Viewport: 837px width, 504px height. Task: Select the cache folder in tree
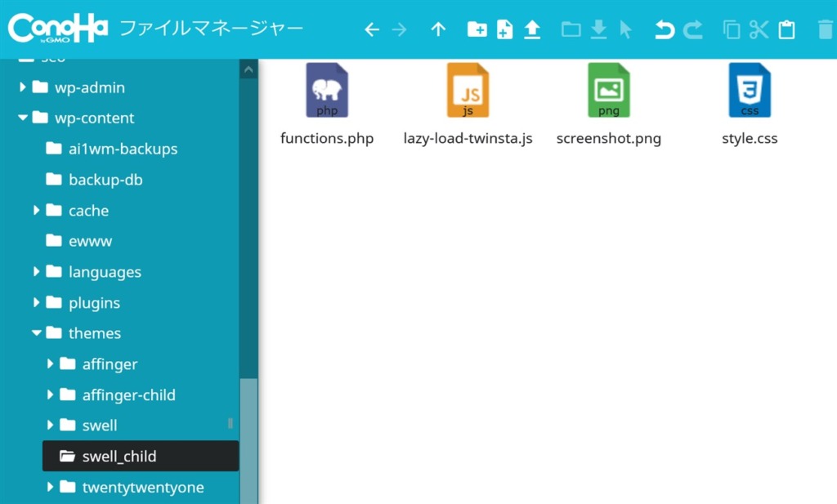click(77, 210)
